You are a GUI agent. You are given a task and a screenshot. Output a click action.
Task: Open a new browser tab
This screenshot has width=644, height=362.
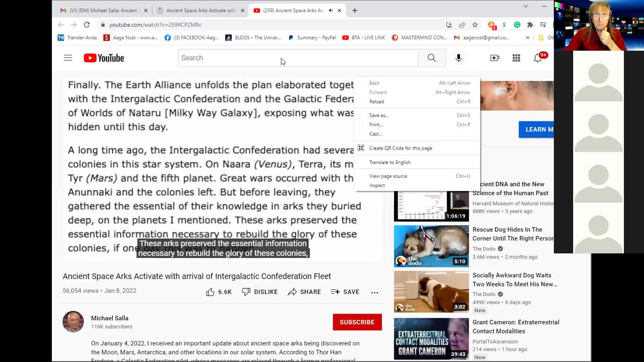coord(355,10)
